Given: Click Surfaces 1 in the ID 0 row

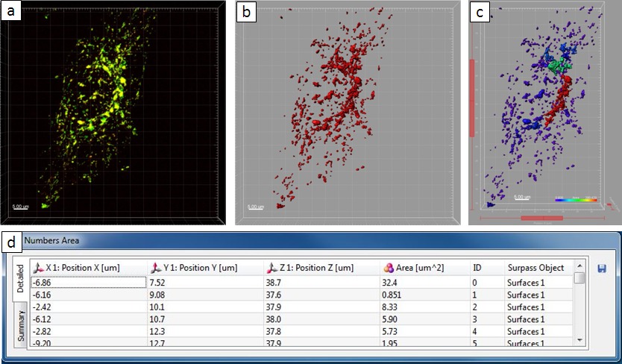Looking at the screenshot, I should pyautogui.click(x=538, y=283).
